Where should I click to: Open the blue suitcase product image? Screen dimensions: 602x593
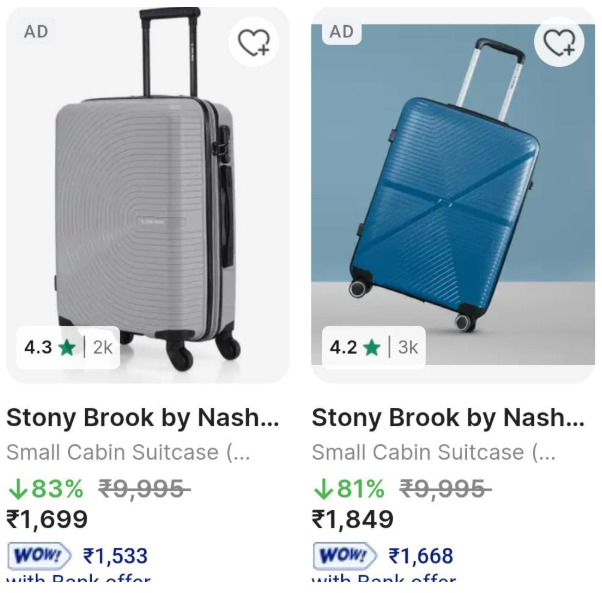(452, 190)
